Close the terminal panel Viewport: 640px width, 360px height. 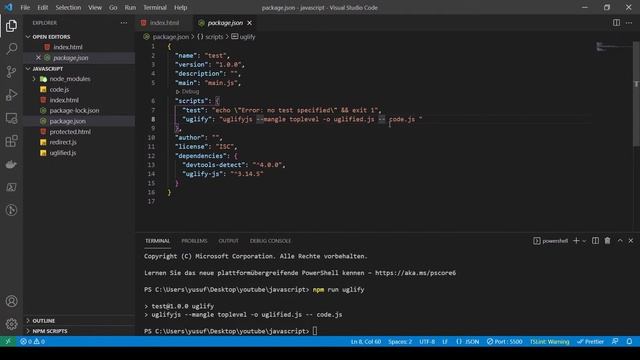click(x=631, y=241)
